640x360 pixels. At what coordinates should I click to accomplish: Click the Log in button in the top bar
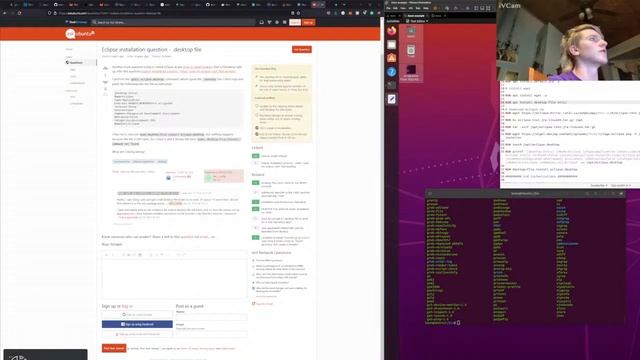tap(295, 22)
